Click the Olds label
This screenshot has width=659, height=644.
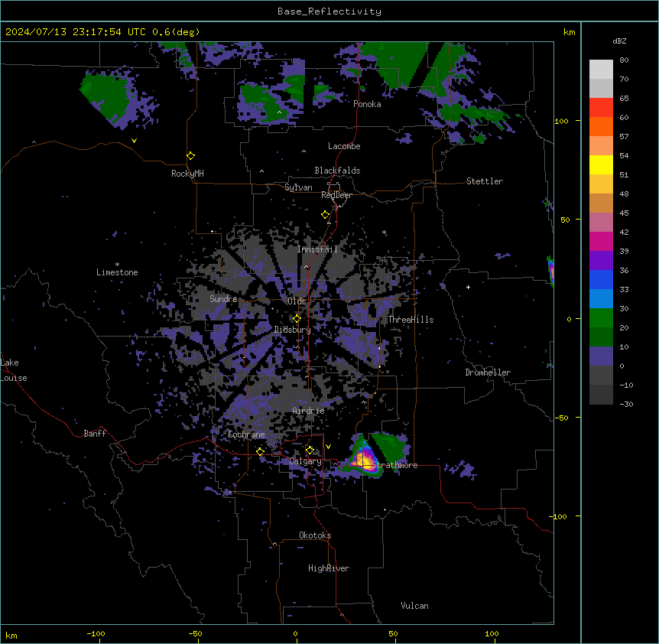[x=297, y=301]
